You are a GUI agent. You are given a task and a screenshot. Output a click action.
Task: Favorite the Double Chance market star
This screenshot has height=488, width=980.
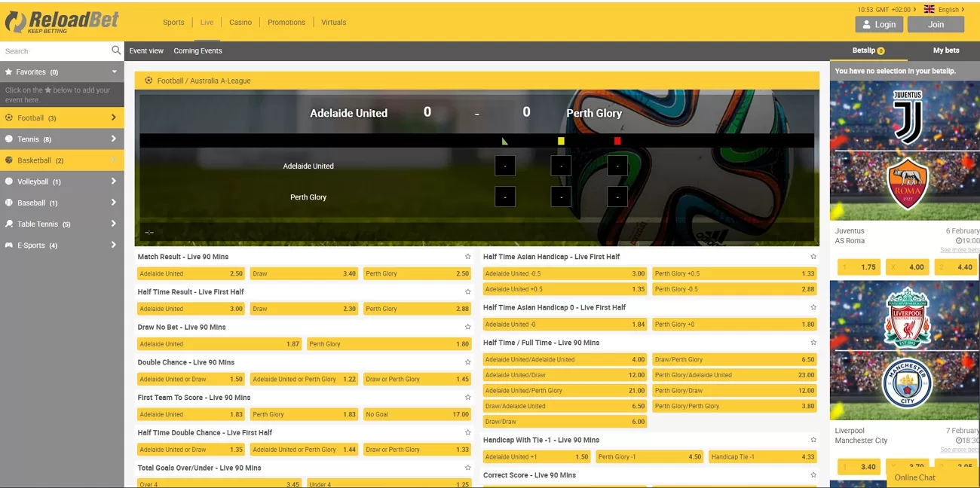coord(468,362)
